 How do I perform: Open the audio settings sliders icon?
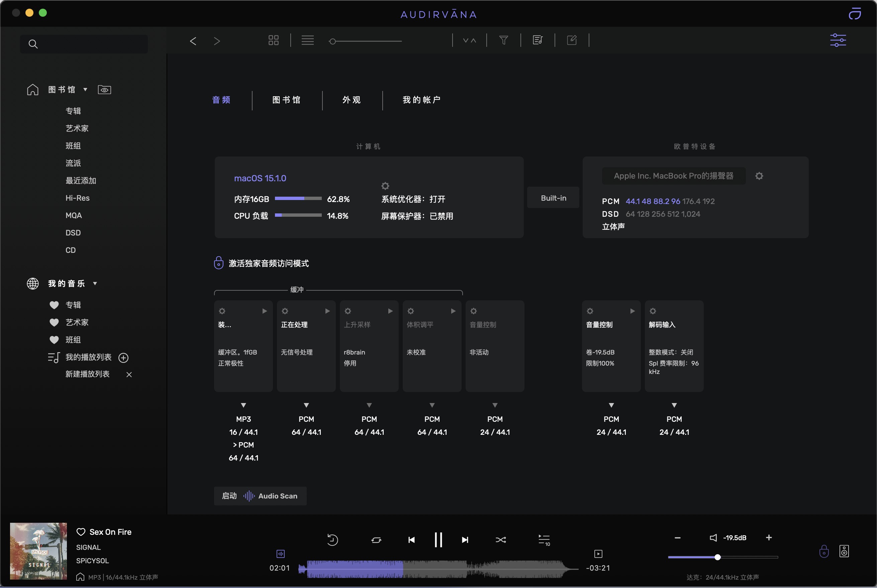[x=838, y=40]
